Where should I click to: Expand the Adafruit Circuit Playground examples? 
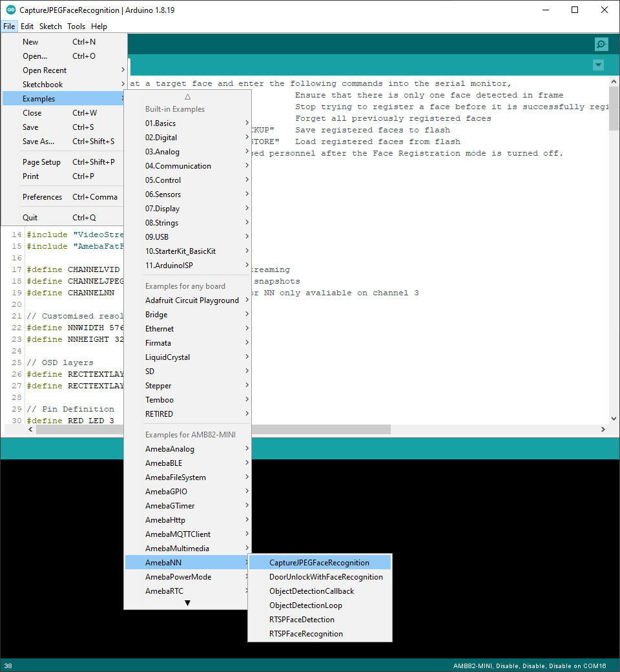(192, 300)
